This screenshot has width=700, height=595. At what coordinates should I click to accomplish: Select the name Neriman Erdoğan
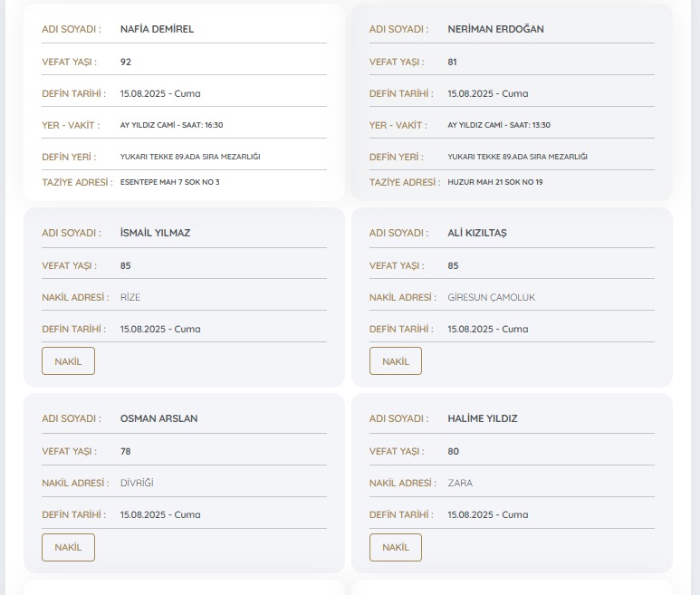pos(495,29)
